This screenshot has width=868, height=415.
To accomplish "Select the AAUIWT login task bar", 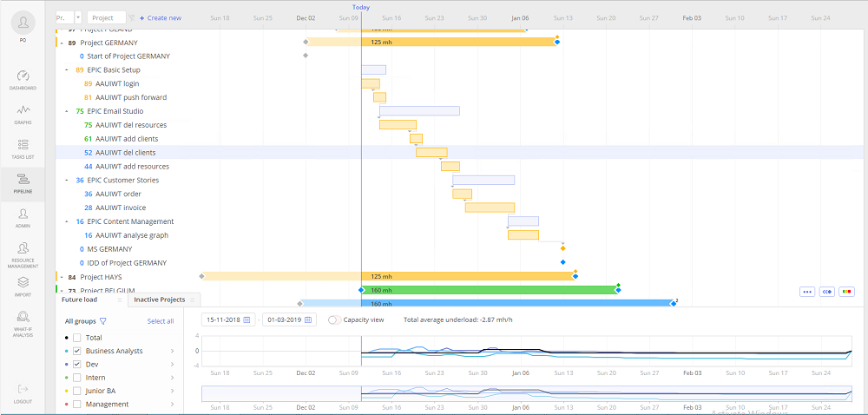I will 371,83.
